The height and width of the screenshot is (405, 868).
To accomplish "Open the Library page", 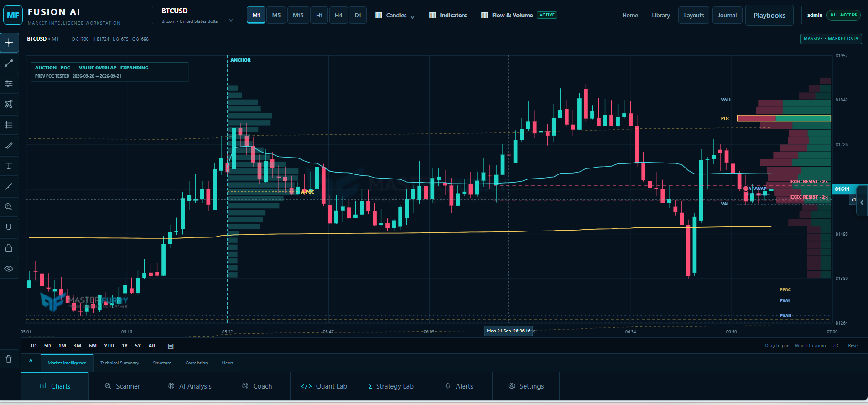I will pos(661,16).
